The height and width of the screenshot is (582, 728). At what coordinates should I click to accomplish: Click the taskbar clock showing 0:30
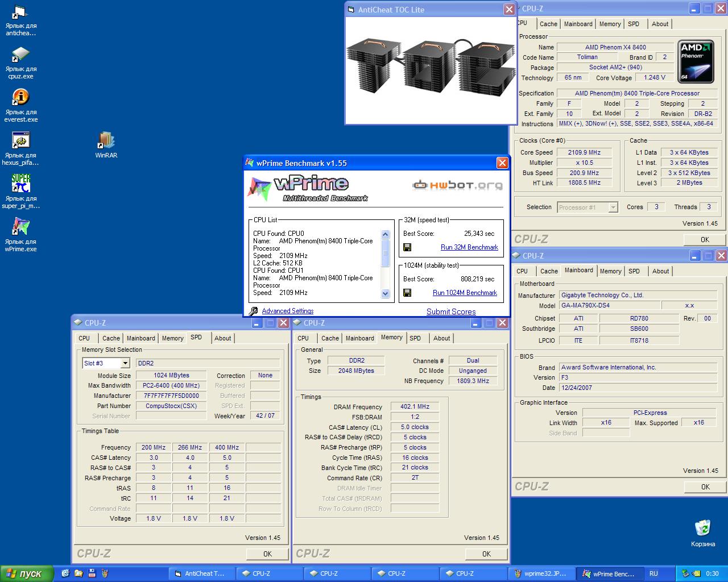(712, 573)
